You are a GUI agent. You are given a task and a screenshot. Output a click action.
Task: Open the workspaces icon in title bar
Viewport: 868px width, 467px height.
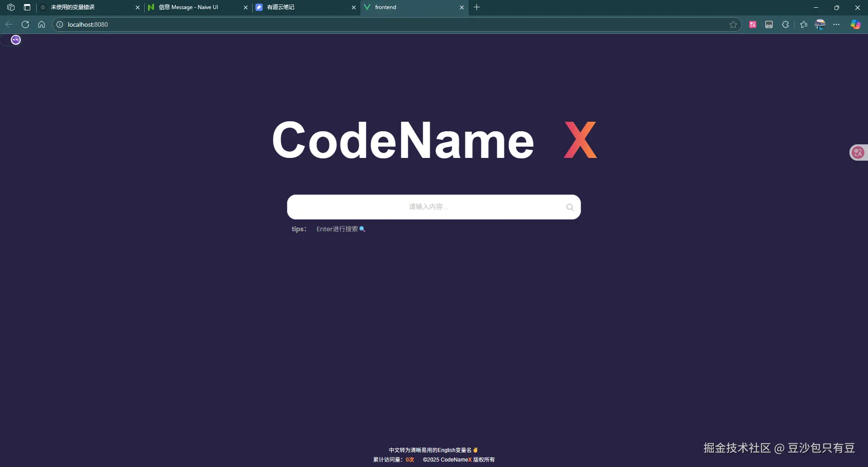(11, 7)
